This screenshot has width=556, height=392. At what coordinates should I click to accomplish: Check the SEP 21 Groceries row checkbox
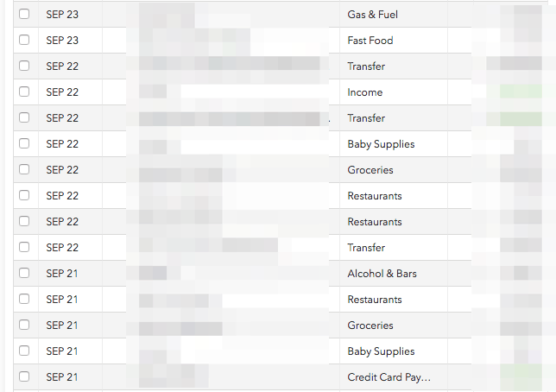24,325
